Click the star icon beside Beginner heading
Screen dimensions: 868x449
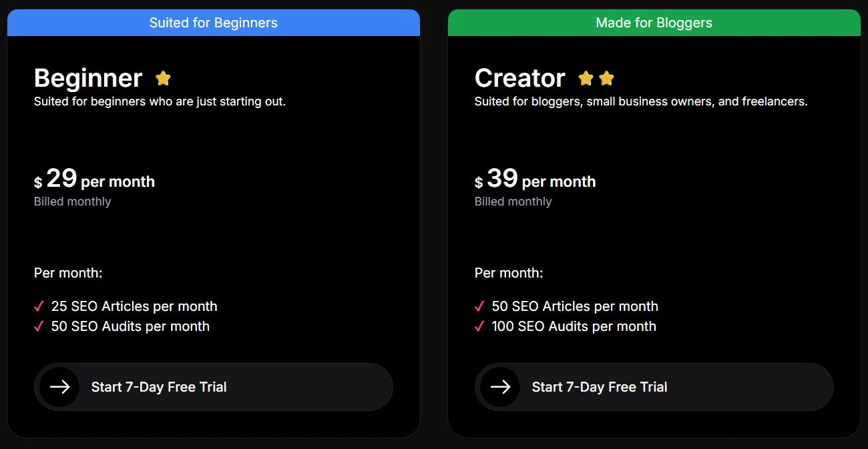163,78
